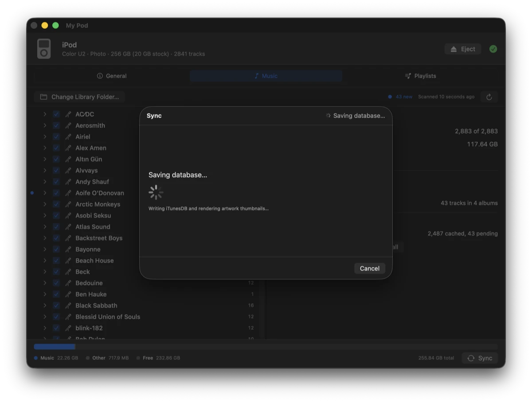
Task: Switch to the Playlists tab
Action: (420, 76)
